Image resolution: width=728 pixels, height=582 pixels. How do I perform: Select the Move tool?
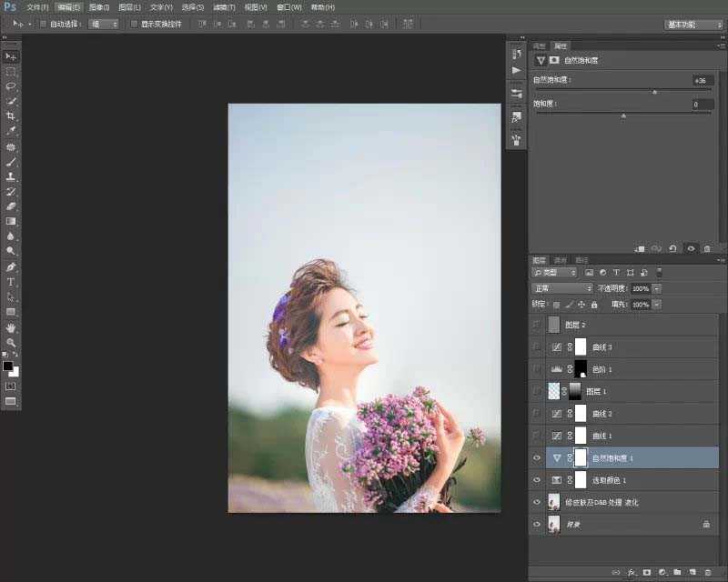pyautogui.click(x=11, y=55)
